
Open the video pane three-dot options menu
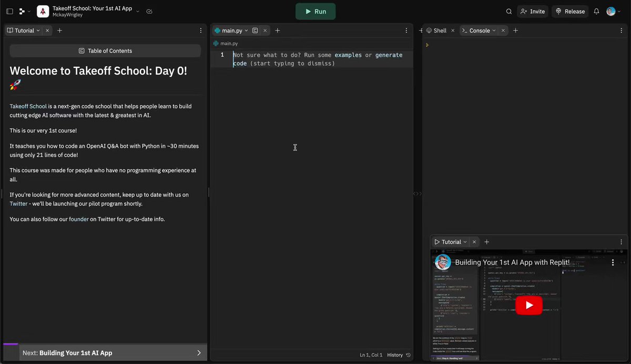tap(623, 242)
